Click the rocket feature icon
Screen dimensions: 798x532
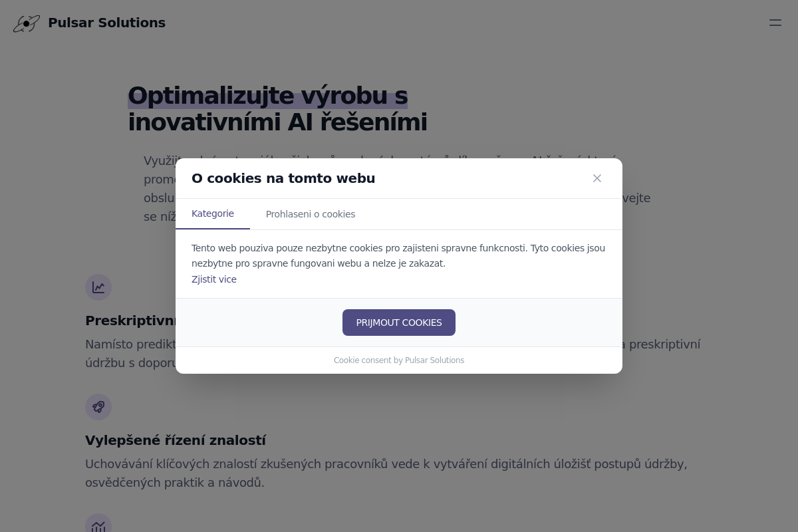[98, 407]
